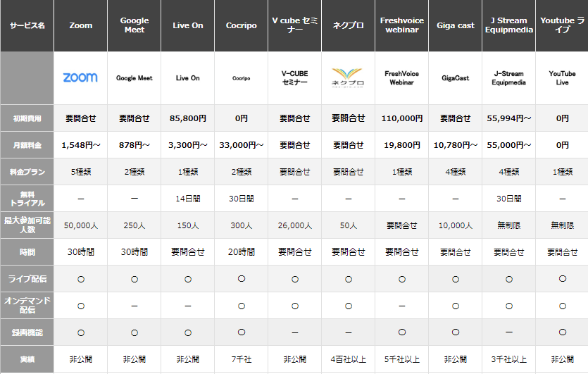This screenshot has width=588, height=374.
Task: Click the J-Stream Equipmedia logo
Action: point(509,77)
